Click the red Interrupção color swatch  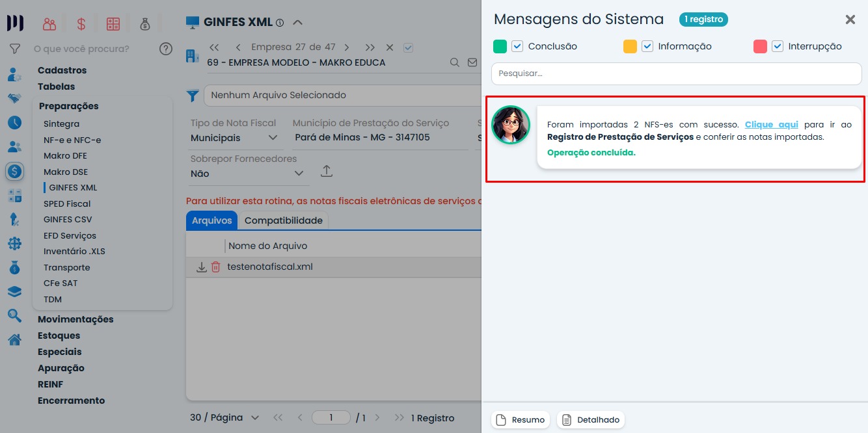(x=760, y=46)
